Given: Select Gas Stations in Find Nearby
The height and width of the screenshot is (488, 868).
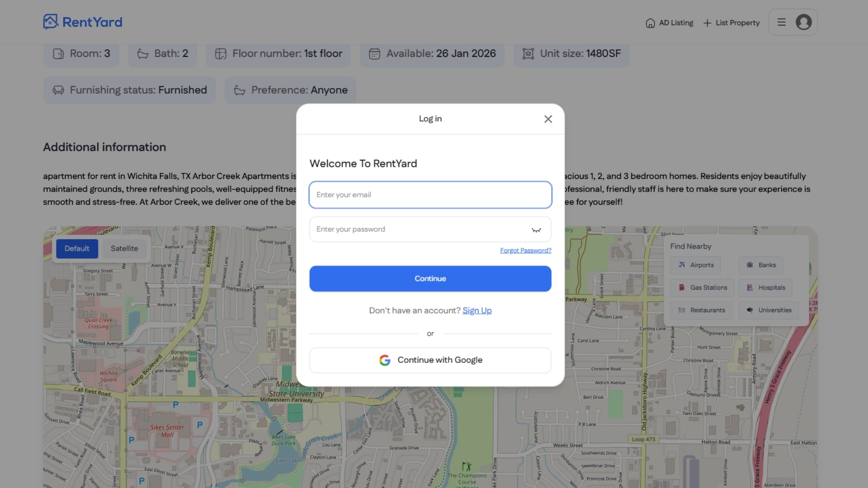Looking at the screenshot, I should (x=702, y=288).
